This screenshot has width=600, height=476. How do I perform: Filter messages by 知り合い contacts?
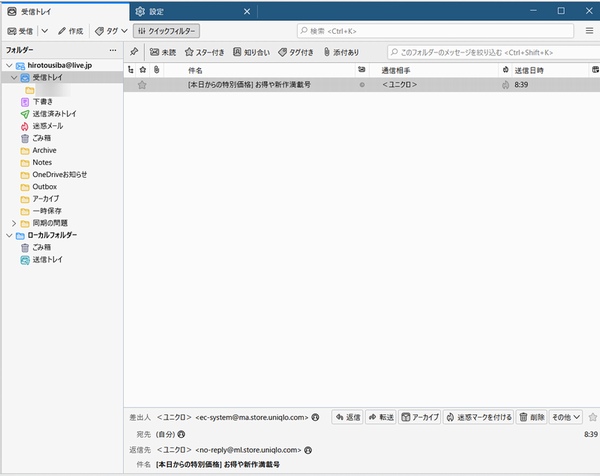(251, 52)
